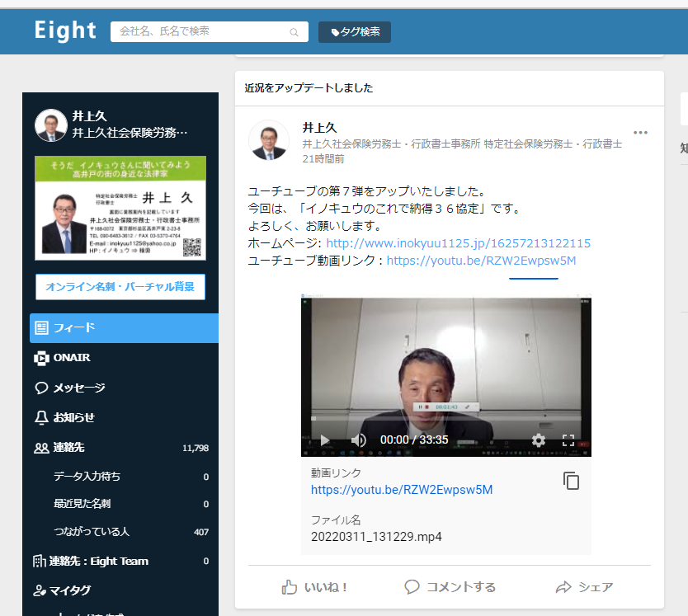The height and width of the screenshot is (616, 688).
Task: Click the フィード newspaper icon
Action: (42, 327)
